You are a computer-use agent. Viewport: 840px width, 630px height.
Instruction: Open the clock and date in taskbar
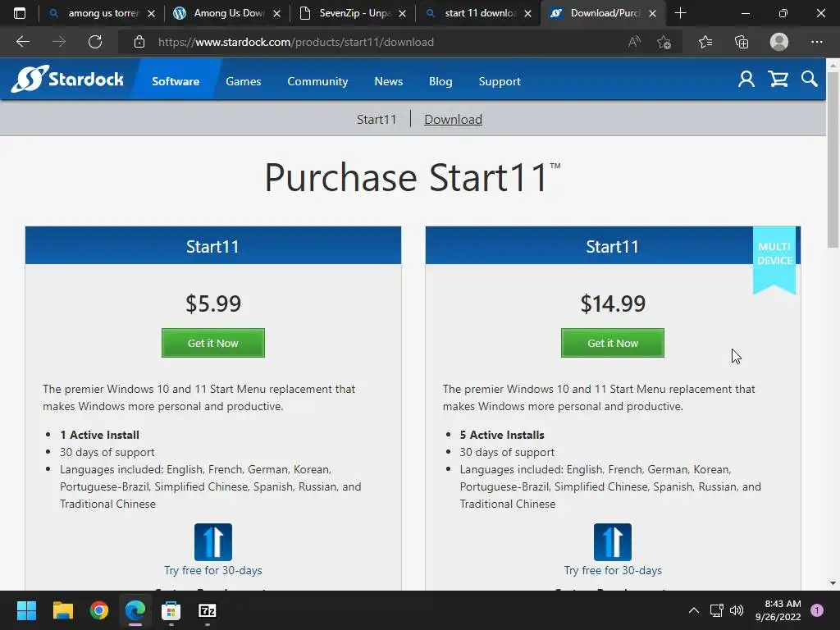(778, 610)
